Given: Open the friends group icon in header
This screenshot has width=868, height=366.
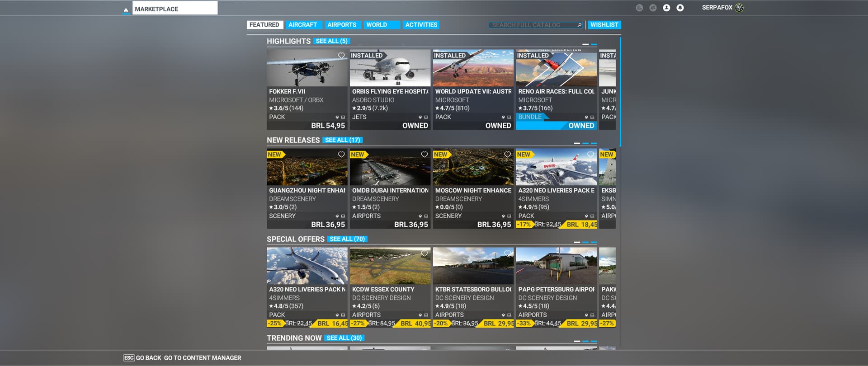Looking at the screenshot, I should 653,8.
